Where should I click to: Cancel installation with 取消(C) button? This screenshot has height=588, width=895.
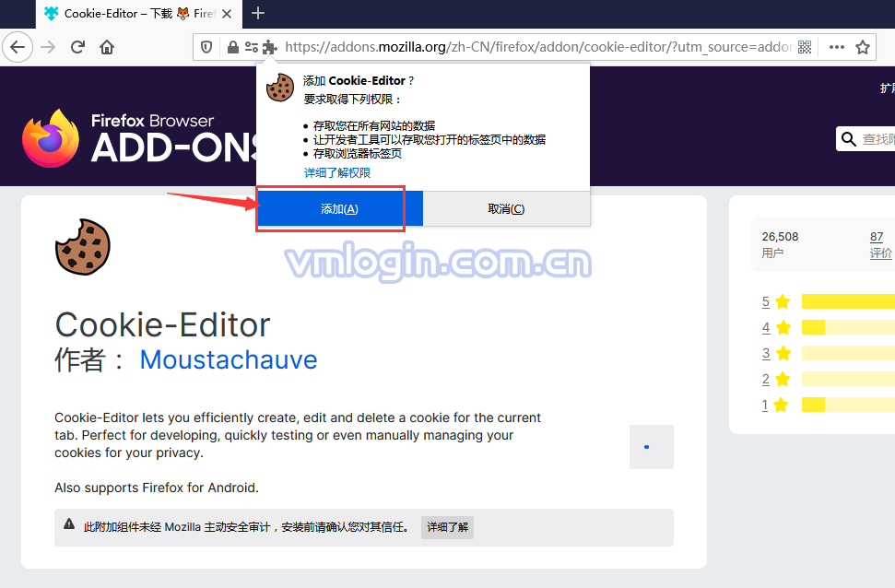pyautogui.click(x=506, y=209)
